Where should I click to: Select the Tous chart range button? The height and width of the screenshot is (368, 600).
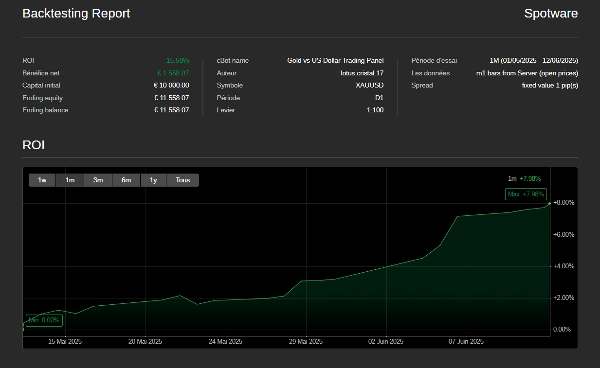pos(183,180)
